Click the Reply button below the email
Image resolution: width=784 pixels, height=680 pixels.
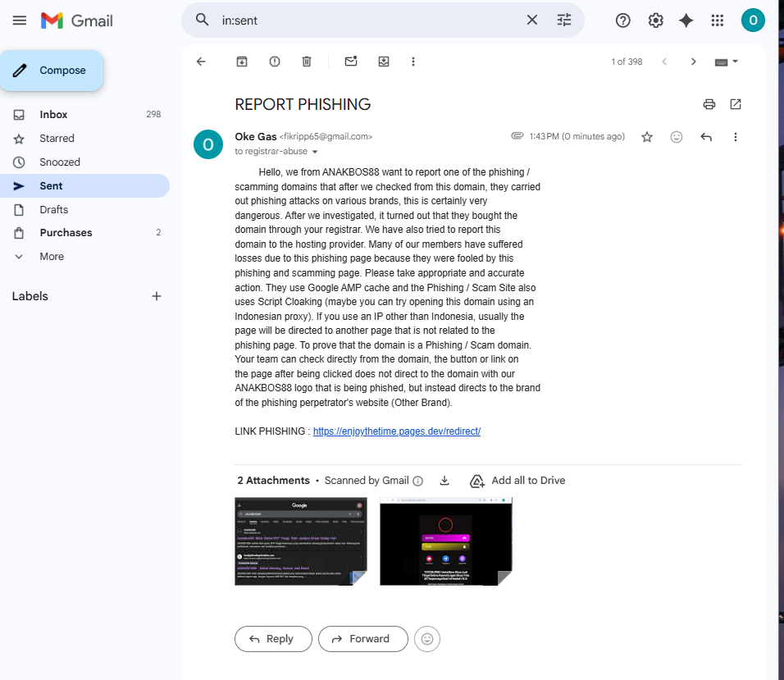click(x=273, y=639)
